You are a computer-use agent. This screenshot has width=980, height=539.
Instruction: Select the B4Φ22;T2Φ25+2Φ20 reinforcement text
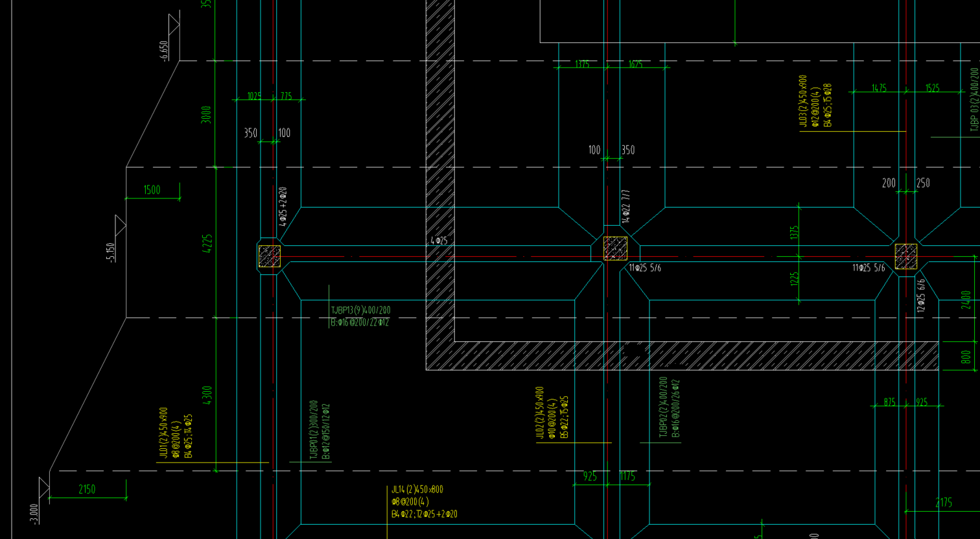425,514
